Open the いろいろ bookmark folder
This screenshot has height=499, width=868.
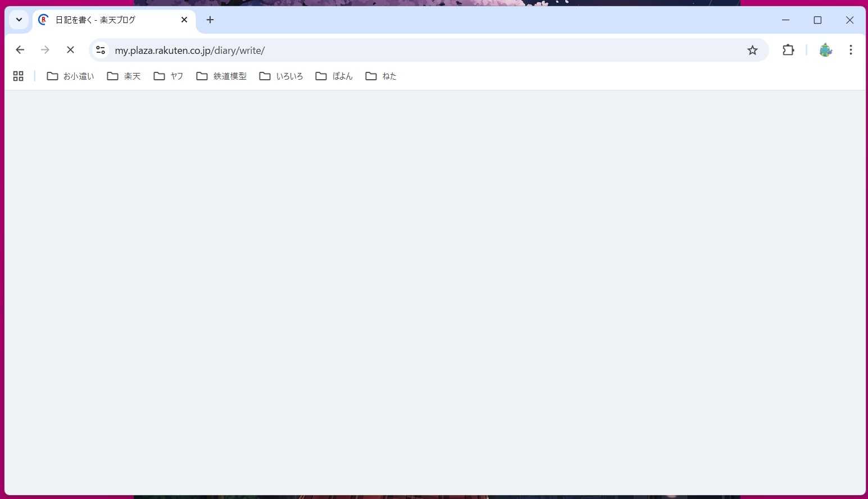pos(281,76)
